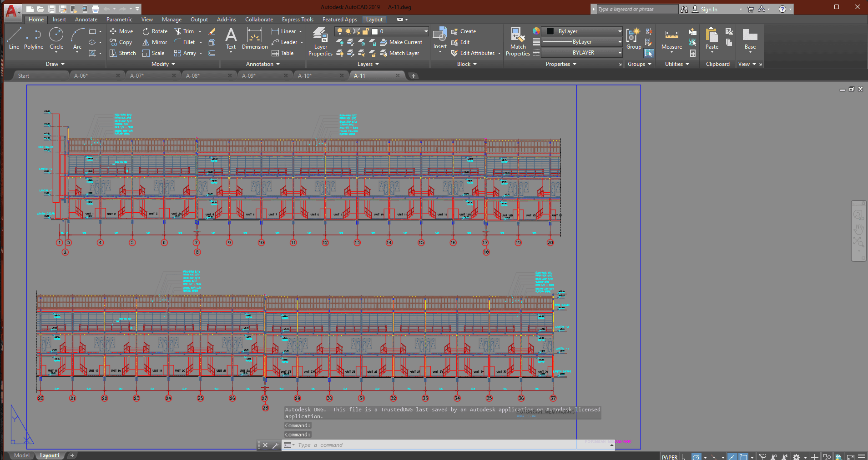Screen dimensions: 868x460
Task: Toggle group selection on/off button
Action: click(x=649, y=53)
